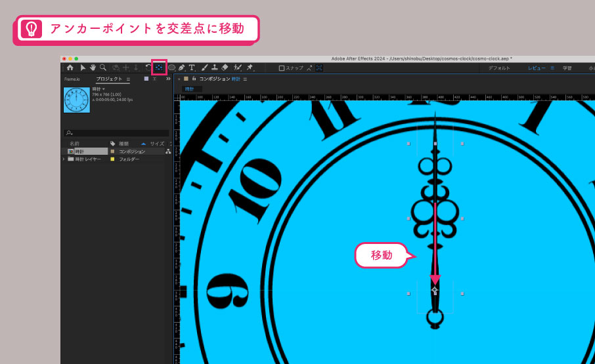Select the Eraser tool
595x364 pixels.
[x=225, y=68]
